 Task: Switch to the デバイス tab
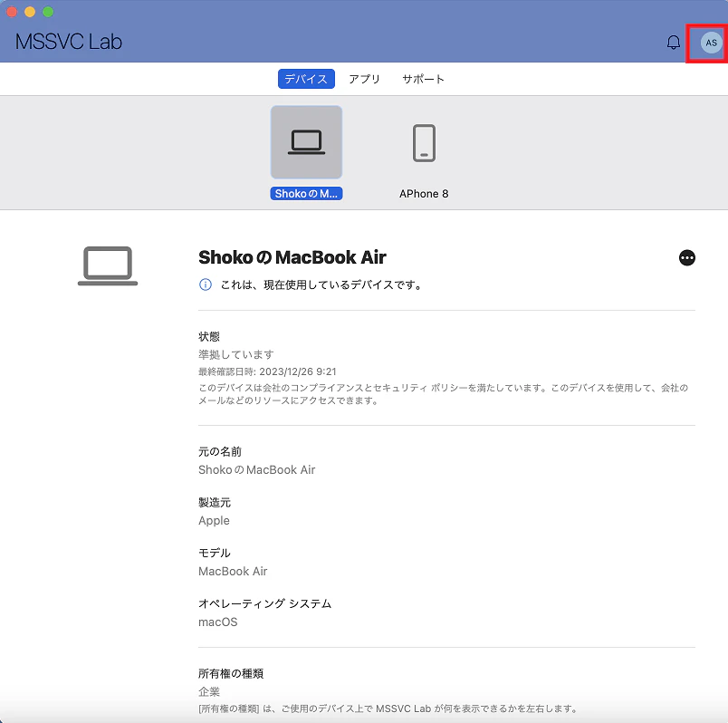(x=306, y=79)
